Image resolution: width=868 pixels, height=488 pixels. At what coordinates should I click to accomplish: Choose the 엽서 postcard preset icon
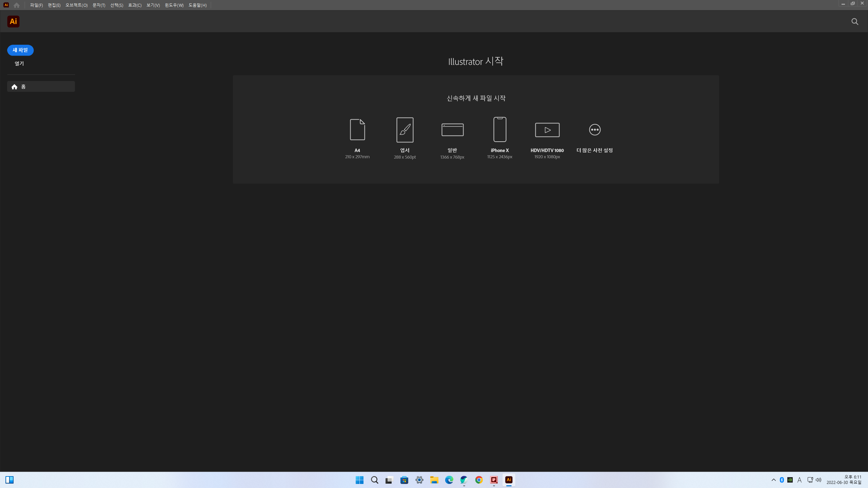pyautogui.click(x=405, y=129)
